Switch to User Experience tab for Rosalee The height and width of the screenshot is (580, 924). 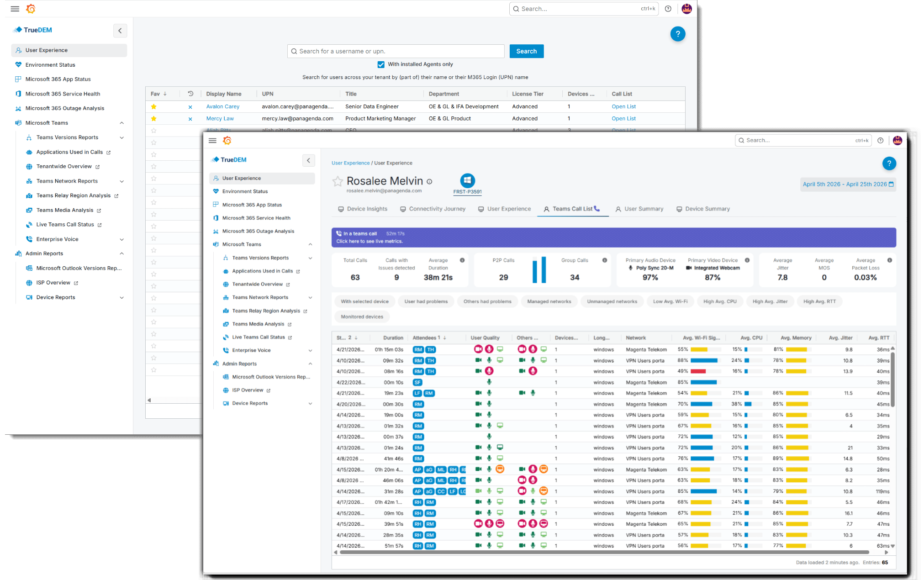[x=504, y=209]
